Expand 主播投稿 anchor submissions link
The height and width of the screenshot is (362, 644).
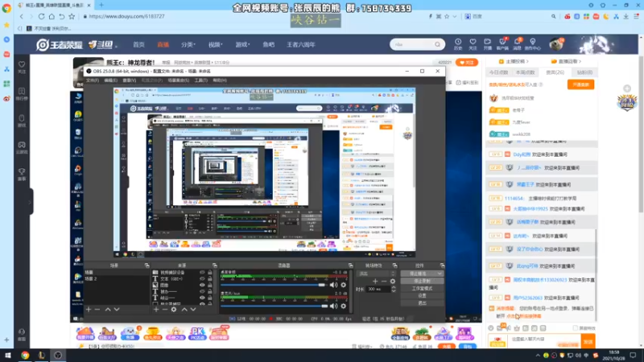tap(514, 61)
